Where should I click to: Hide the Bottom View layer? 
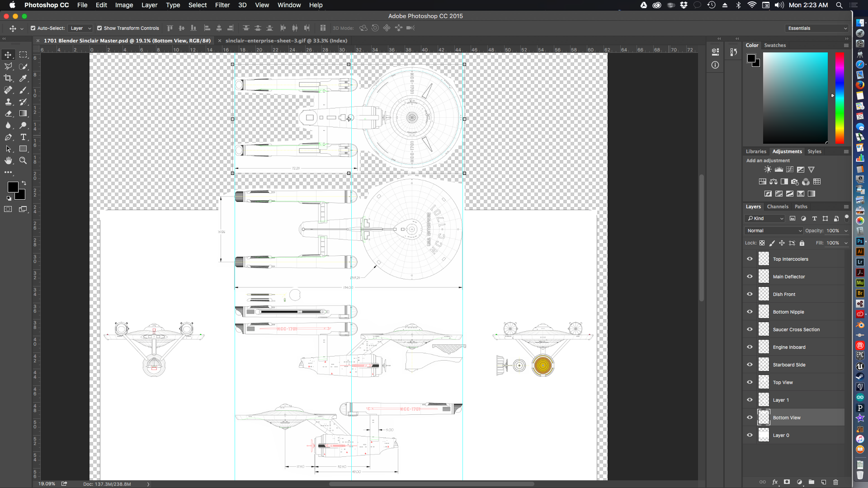pos(750,418)
